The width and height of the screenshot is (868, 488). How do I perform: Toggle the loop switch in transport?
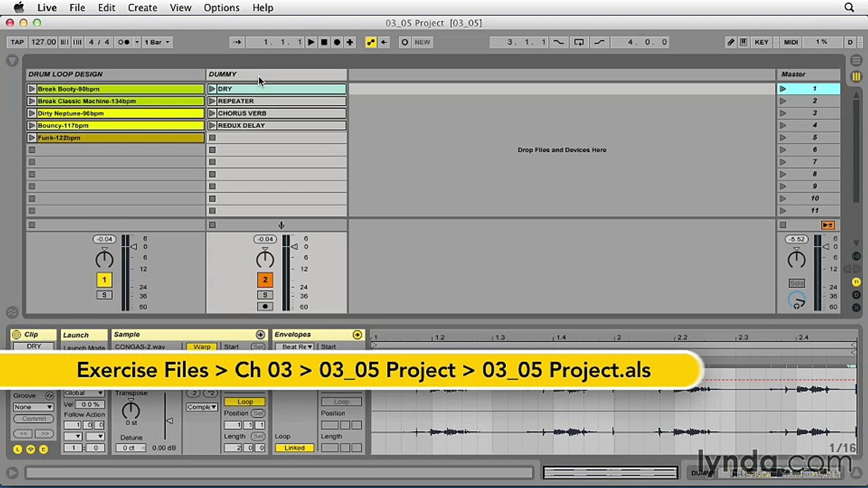tap(579, 42)
